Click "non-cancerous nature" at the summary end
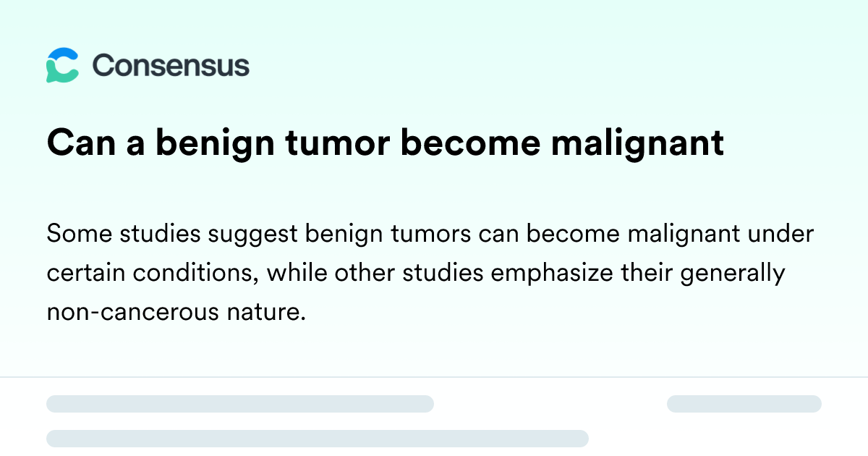The width and height of the screenshot is (868, 456). point(171,313)
